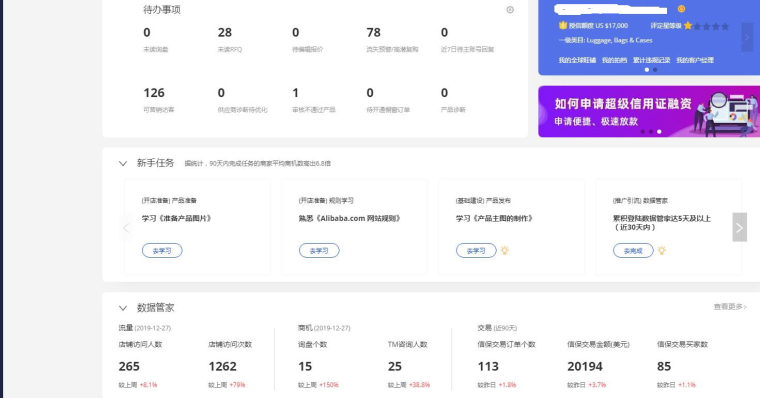This screenshot has height=398, width=760.
Task: Open 供应商诊断待优化 count
Action: (221, 93)
